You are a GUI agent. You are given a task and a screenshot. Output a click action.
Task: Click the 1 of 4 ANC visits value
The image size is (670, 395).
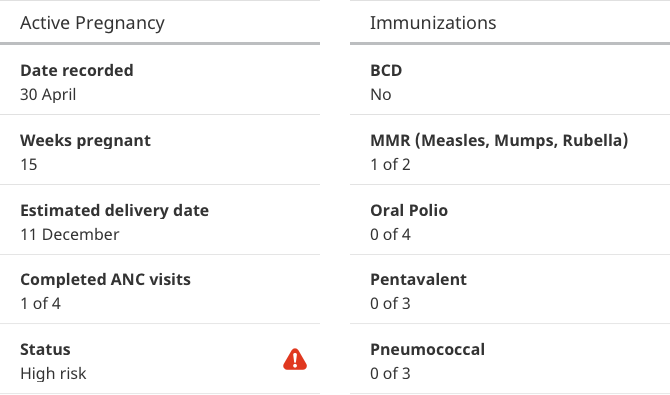click(41, 304)
